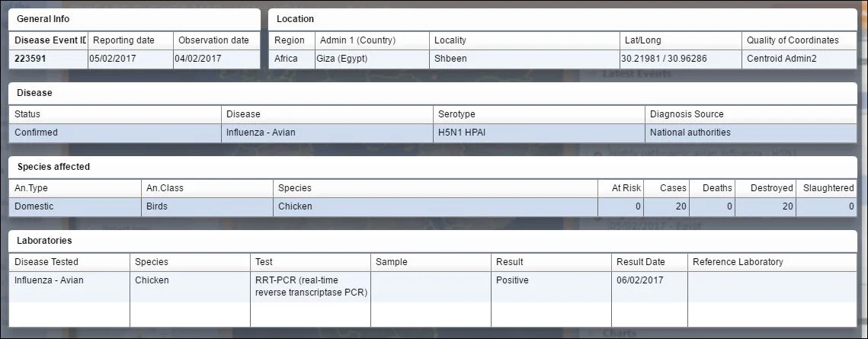
Task: Click the Reporting date column header
Action: coord(130,40)
